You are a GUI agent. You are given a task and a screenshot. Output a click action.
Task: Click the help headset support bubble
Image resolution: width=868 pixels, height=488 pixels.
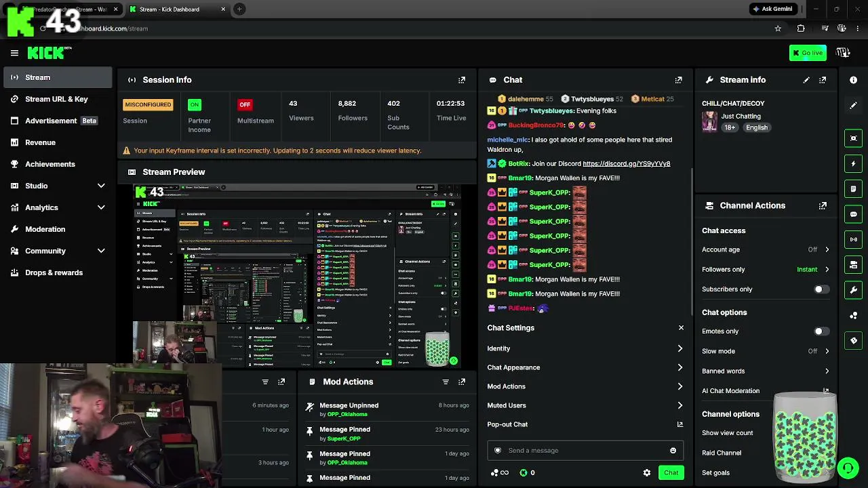point(848,468)
